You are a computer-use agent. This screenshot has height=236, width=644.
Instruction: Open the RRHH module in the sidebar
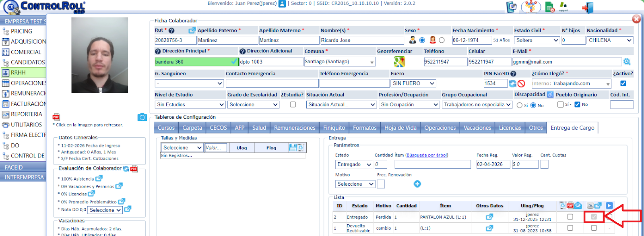(x=19, y=72)
